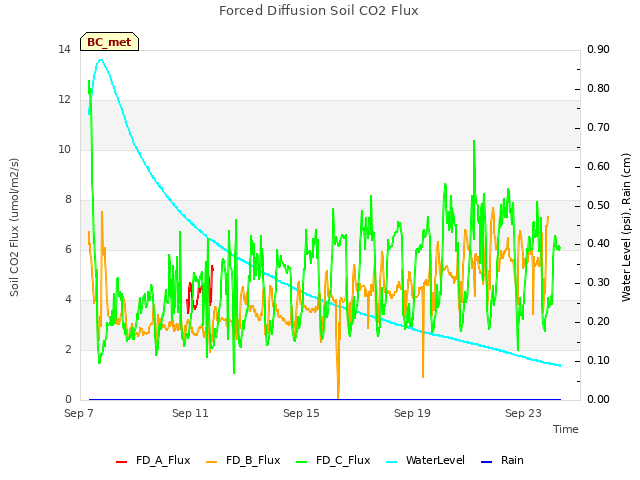Screen dimensions: 640x480
Task: Click the Time axis label
Action: [x=566, y=429]
